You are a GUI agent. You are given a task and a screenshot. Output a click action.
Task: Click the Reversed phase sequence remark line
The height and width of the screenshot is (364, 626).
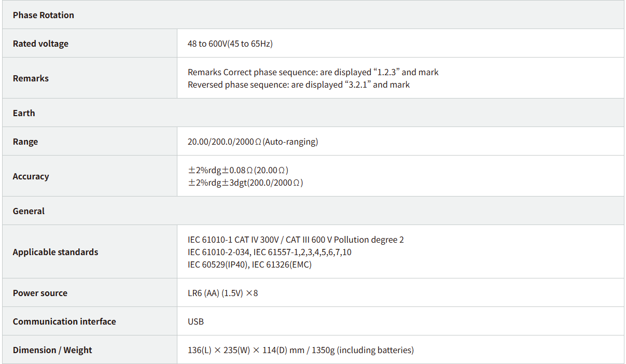298,85
